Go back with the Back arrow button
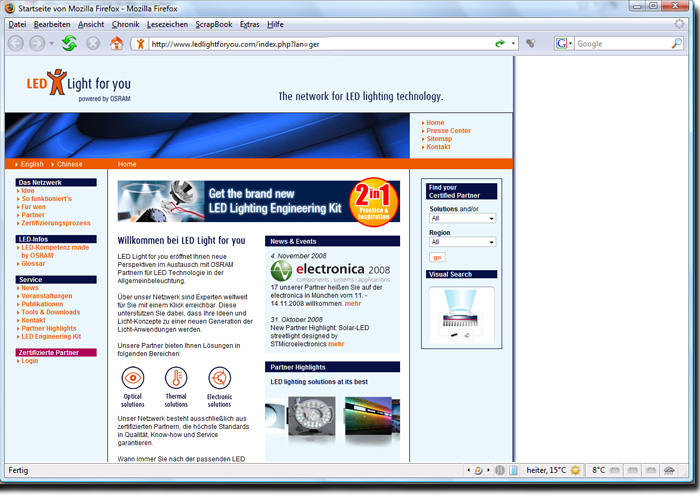Screen dimensions: 700x500 coord(16,44)
